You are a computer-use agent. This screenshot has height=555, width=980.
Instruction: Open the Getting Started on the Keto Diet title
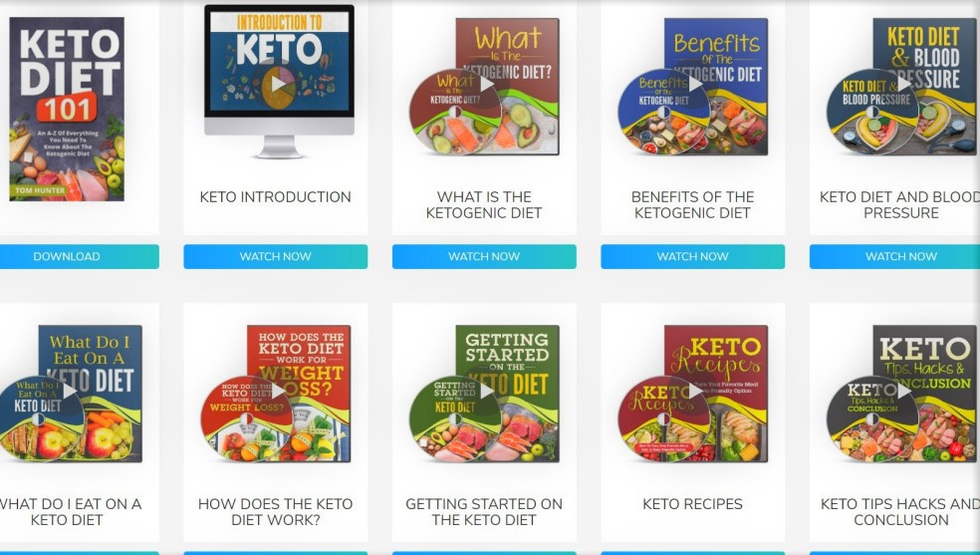pos(484,512)
